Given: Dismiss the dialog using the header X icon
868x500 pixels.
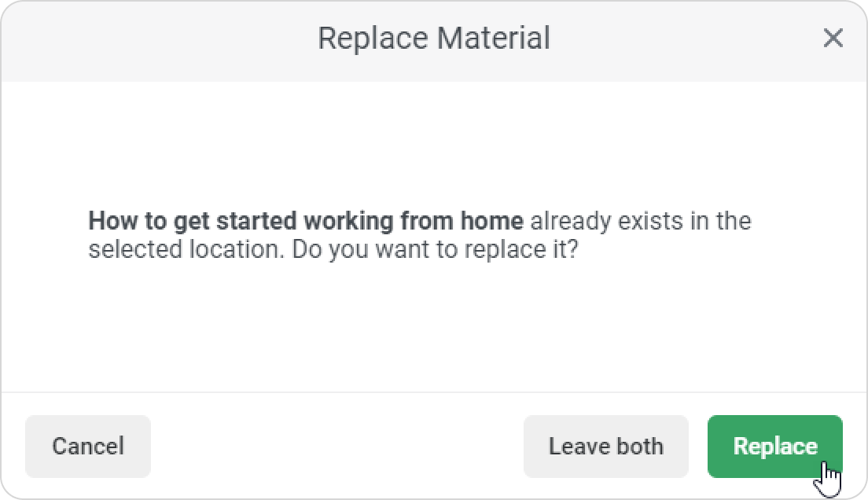Looking at the screenshot, I should 833,38.
